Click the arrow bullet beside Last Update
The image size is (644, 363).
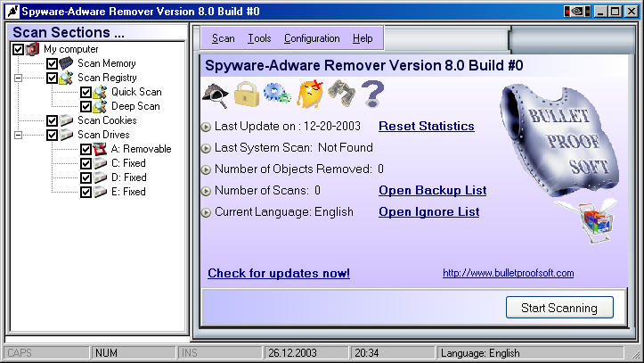point(206,127)
